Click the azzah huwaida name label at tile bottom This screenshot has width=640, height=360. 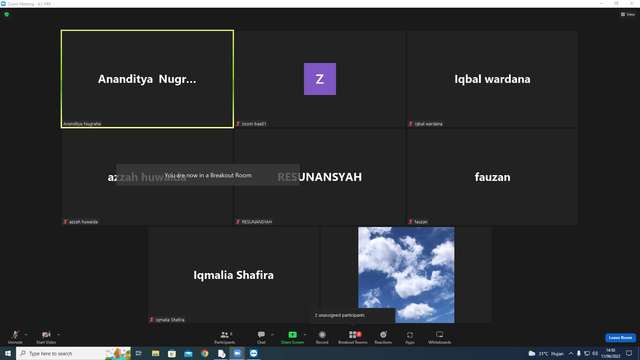coord(83,222)
